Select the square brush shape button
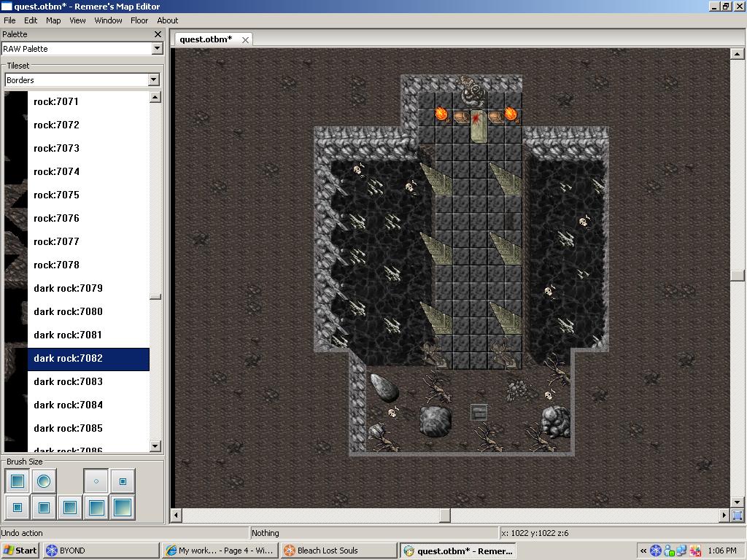This screenshot has width=747, height=560. (18, 481)
